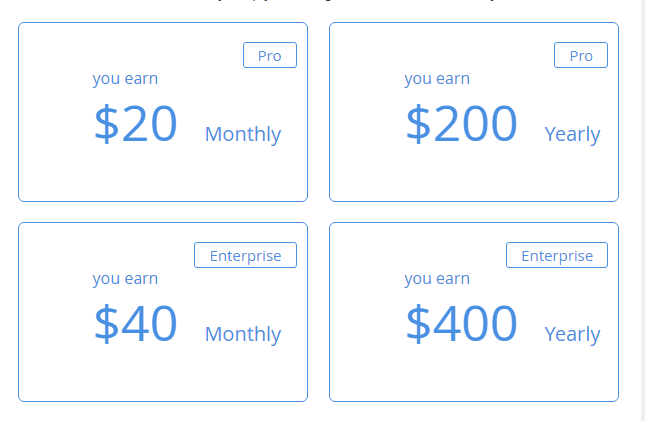Viewport: 645px width, 421px height.
Task: Select the Enterprise badge on $400 card
Action: [x=557, y=255]
